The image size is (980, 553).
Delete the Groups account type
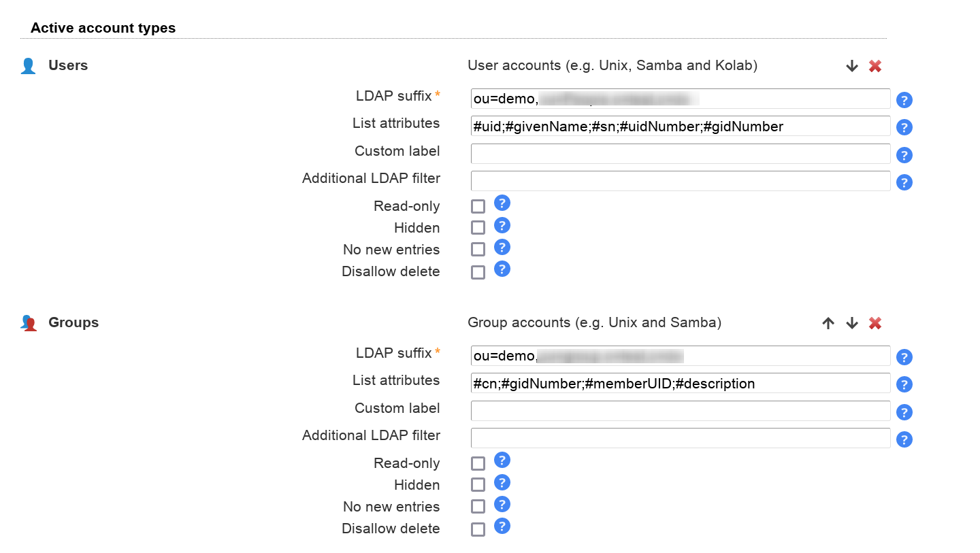(x=875, y=323)
